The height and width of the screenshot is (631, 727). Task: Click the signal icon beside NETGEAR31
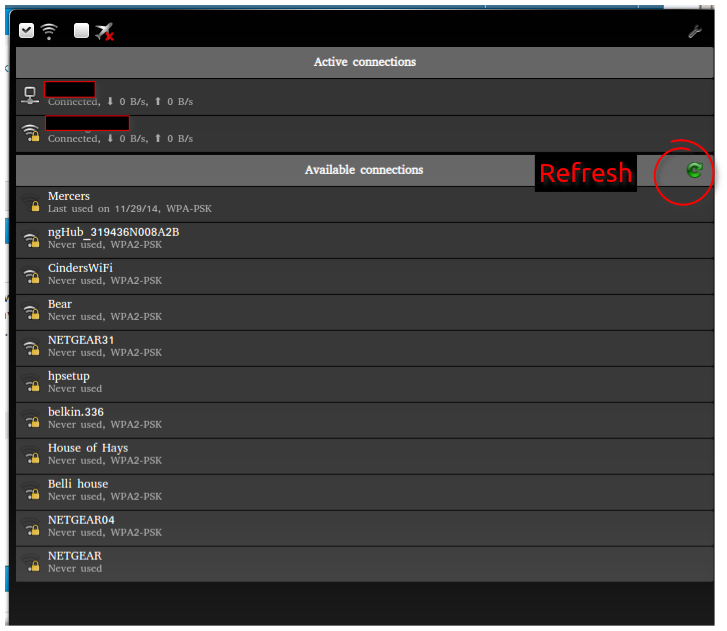coord(31,348)
